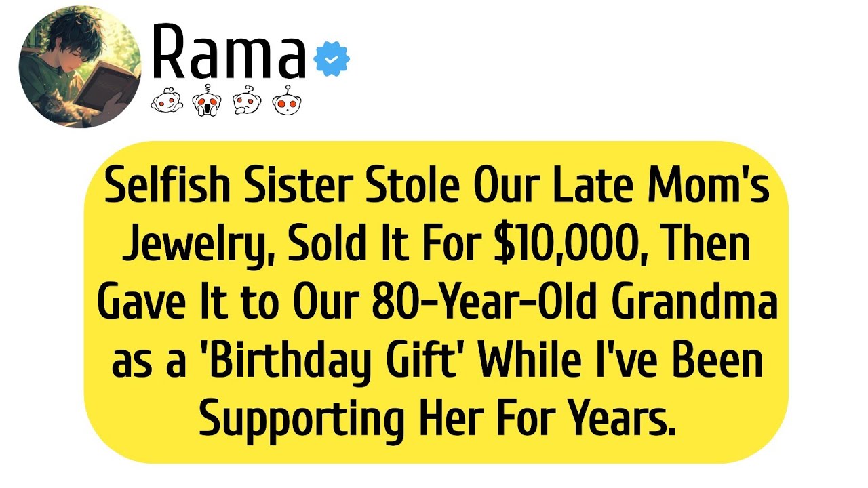The height and width of the screenshot is (488, 868).
Task: Click the surprised open-mouth Snoo icon
Action: point(285,102)
